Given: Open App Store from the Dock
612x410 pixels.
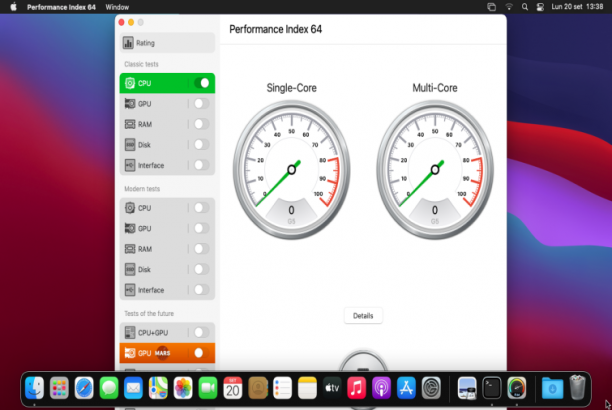Looking at the screenshot, I should tap(406, 388).
